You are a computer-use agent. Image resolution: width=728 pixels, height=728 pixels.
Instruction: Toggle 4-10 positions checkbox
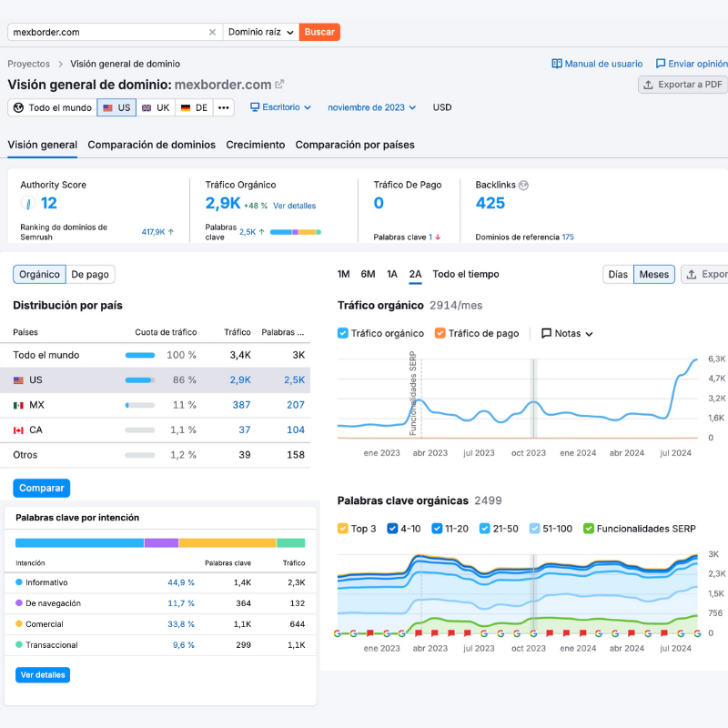point(392,529)
